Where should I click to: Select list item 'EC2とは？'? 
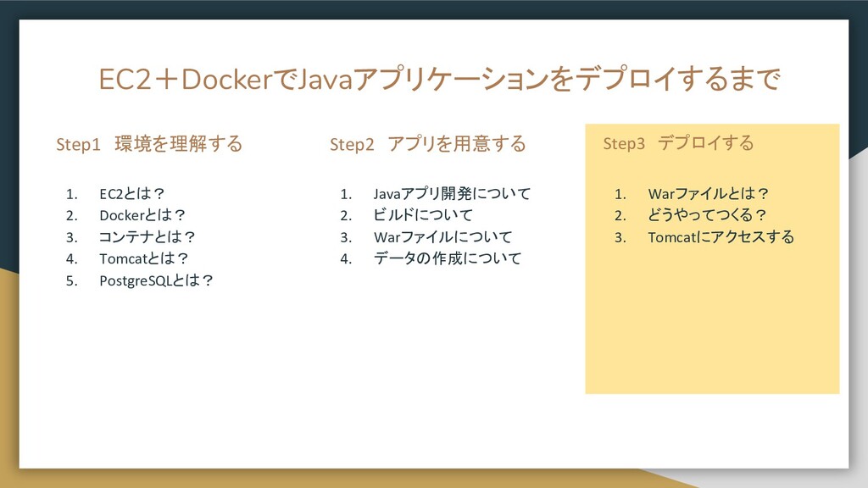[131, 194]
